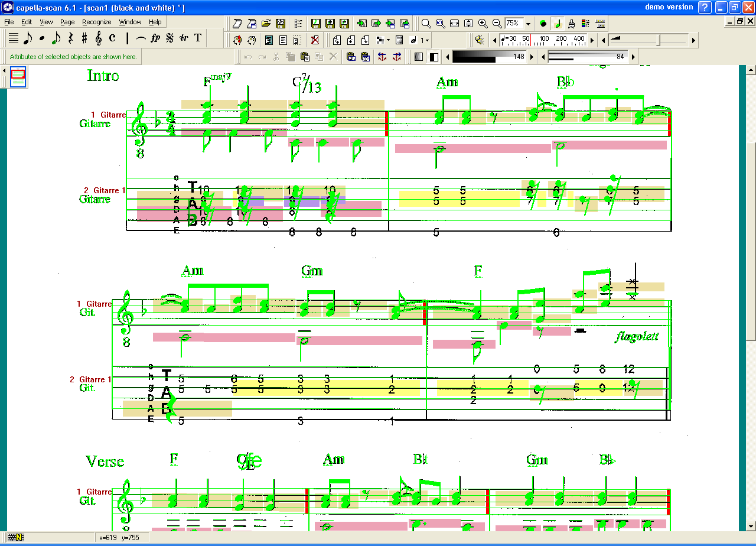The width and height of the screenshot is (756, 546).
Task: Decrease threshold 148 with left arrow
Action: pos(447,57)
